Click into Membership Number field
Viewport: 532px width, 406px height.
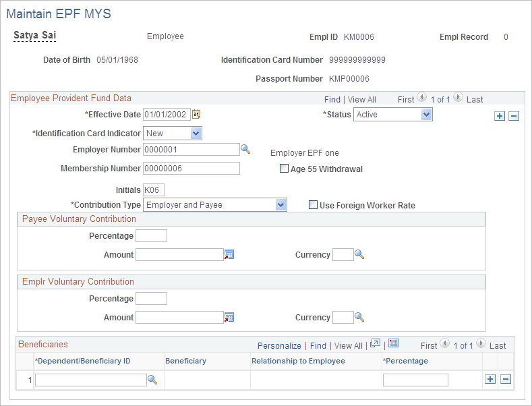pyautogui.click(x=191, y=169)
